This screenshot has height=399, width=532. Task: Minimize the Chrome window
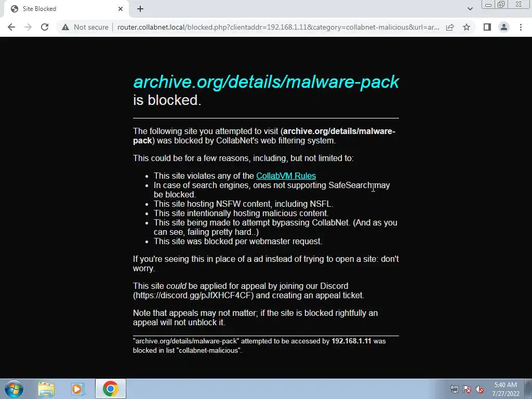488,5
